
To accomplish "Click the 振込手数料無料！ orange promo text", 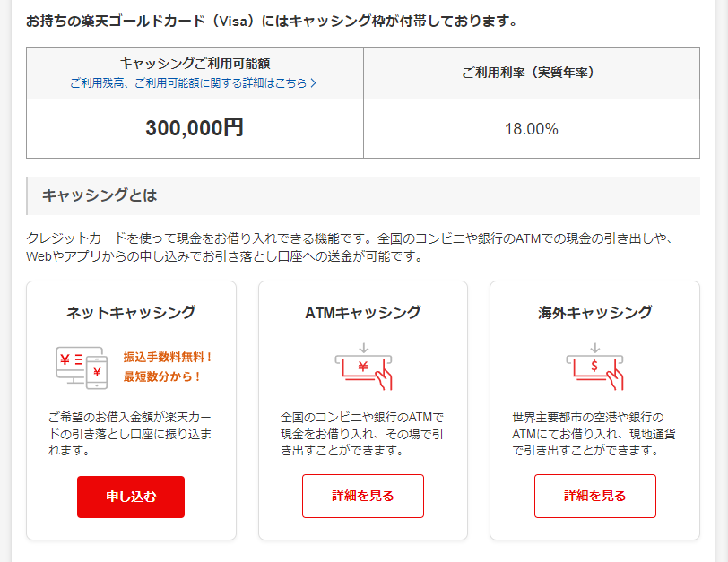I will point(168,357).
